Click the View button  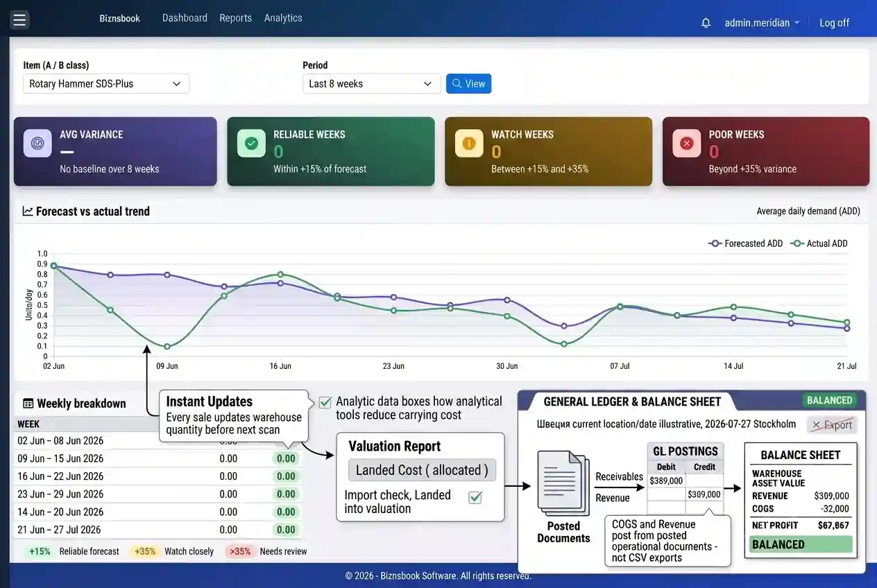pyautogui.click(x=468, y=84)
